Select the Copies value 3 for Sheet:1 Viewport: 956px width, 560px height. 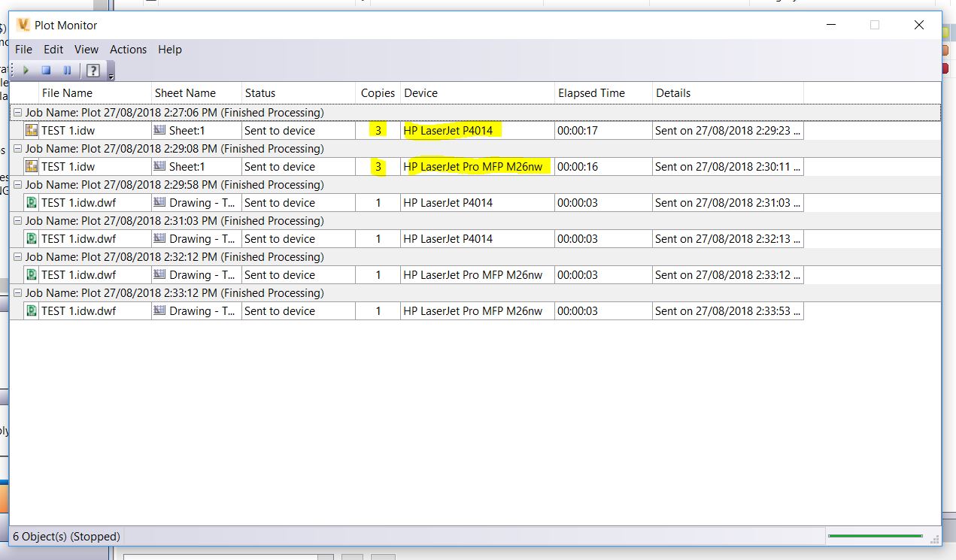[378, 130]
